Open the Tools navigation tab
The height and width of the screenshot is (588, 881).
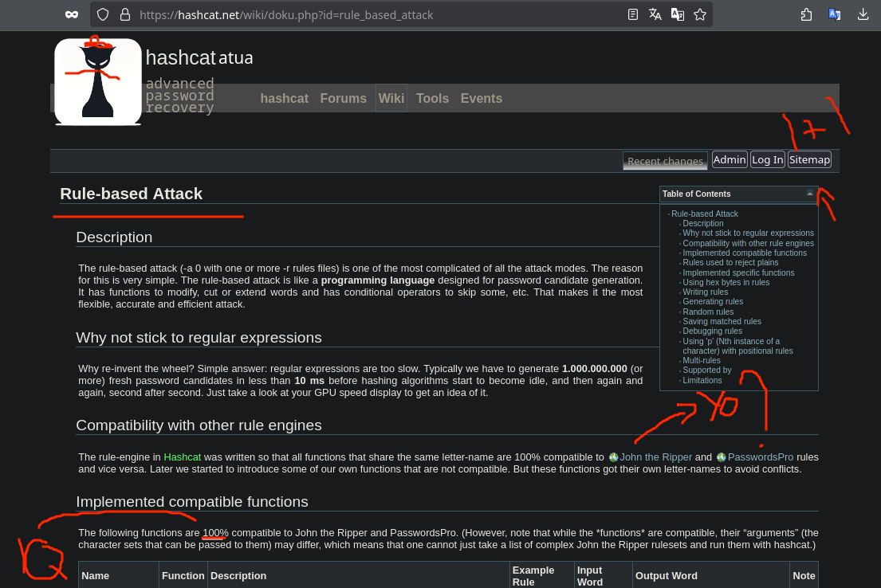pyautogui.click(x=432, y=99)
